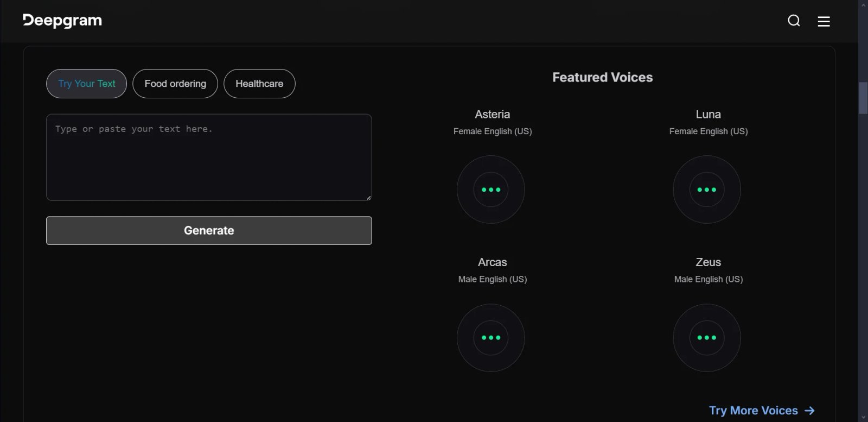Open the Deepgram home logo
The height and width of the screenshot is (422, 868).
point(62,21)
